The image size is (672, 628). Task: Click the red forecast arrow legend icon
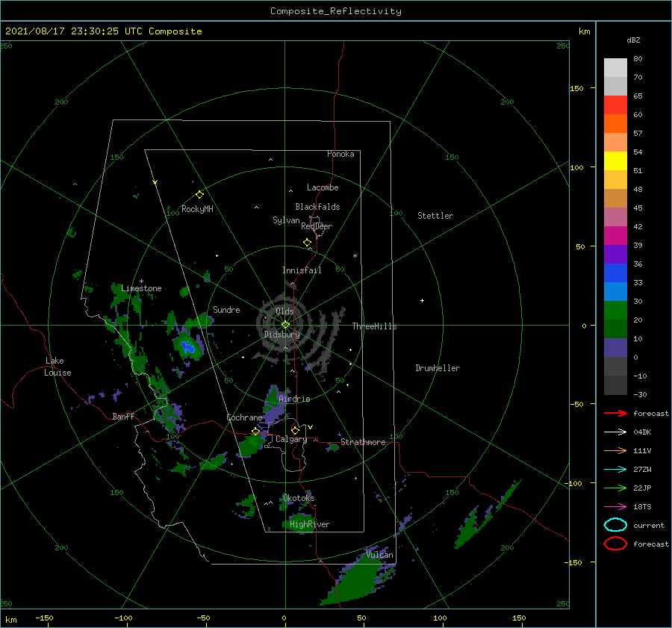point(615,413)
